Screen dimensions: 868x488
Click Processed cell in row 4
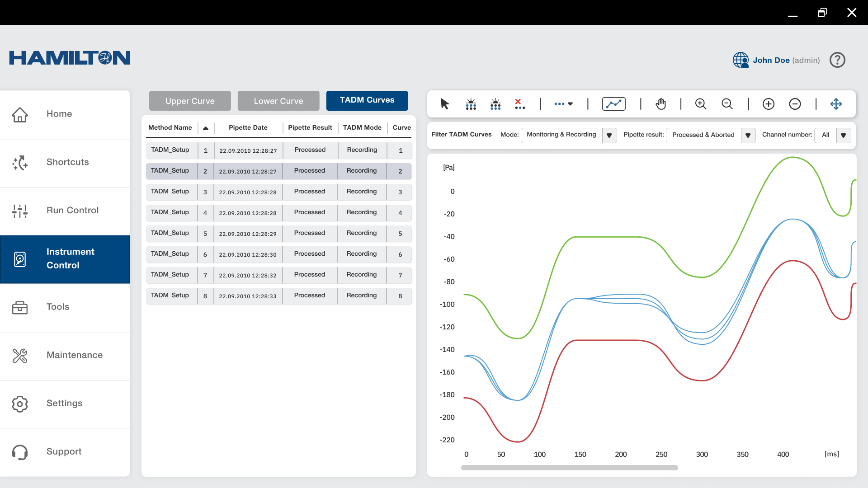coord(310,212)
